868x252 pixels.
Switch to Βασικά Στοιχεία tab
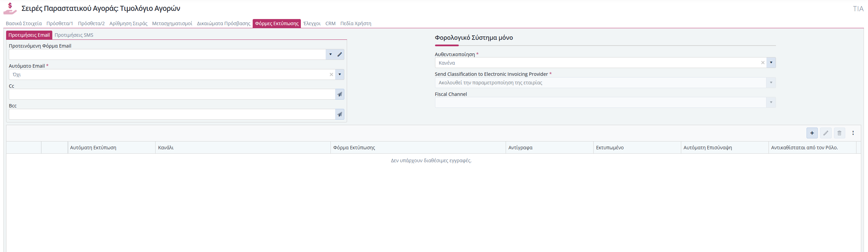click(24, 23)
